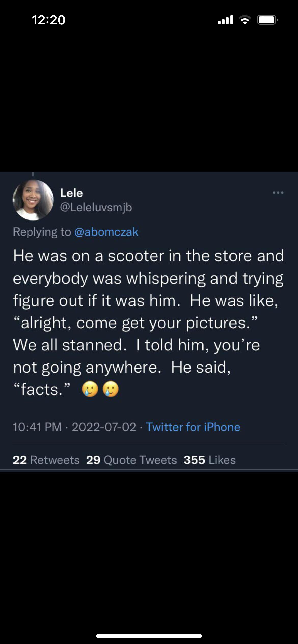The image size is (298, 644).
Task: View the 29 Quote Tweets list
Action: click(x=131, y=460)
